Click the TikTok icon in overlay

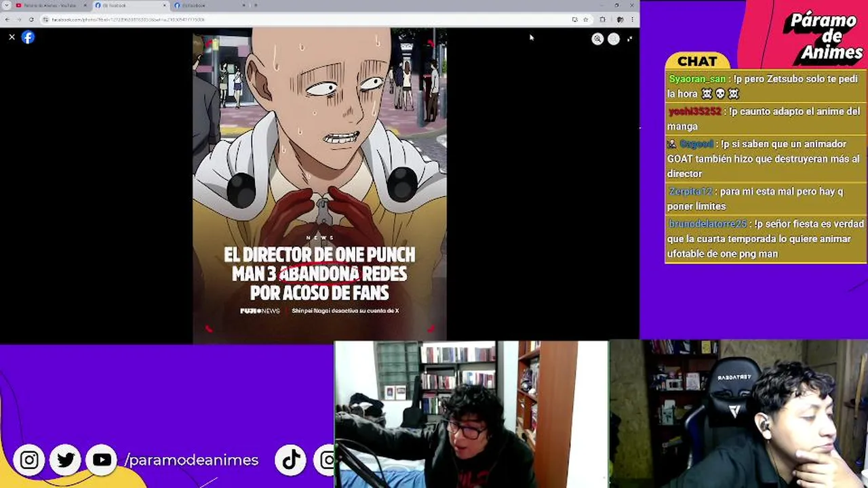click(x=291, y=460)
